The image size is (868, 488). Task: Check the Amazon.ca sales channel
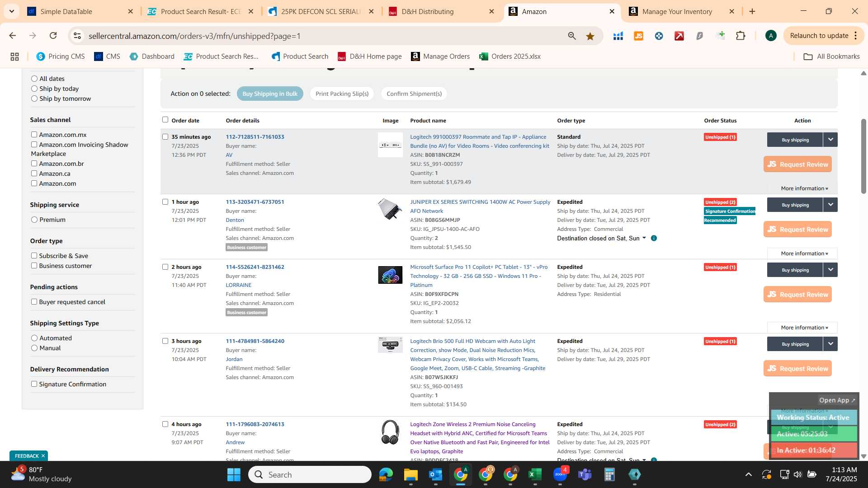34,174
